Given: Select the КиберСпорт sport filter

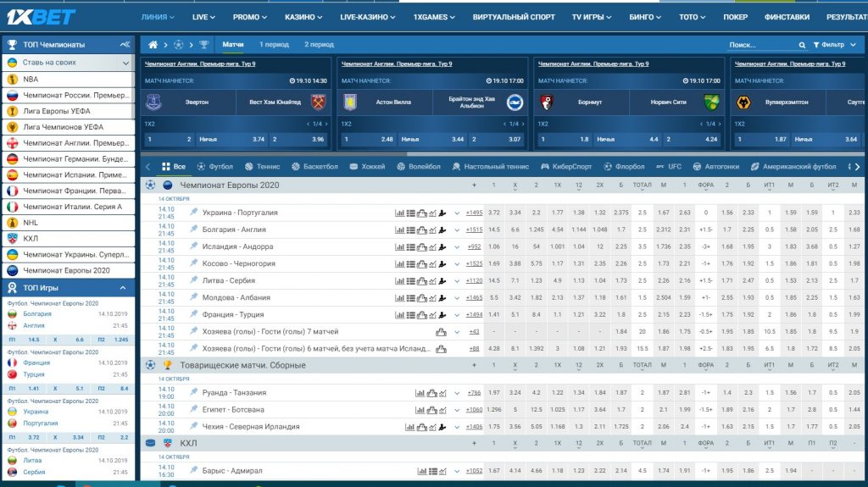Looking at the screenshot, I should click(565, 167).
